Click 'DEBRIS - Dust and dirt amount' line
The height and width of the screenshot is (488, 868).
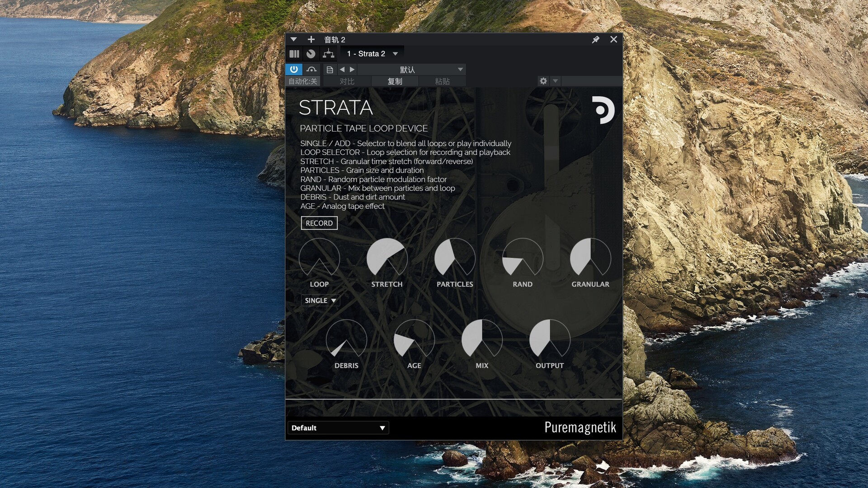pyautogui.click(x=353, y=197)
